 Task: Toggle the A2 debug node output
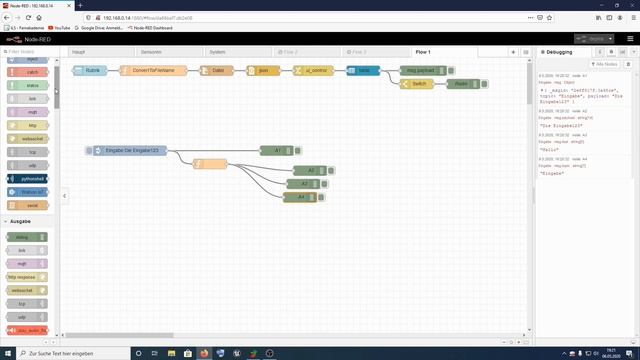[x=331, y=171]
